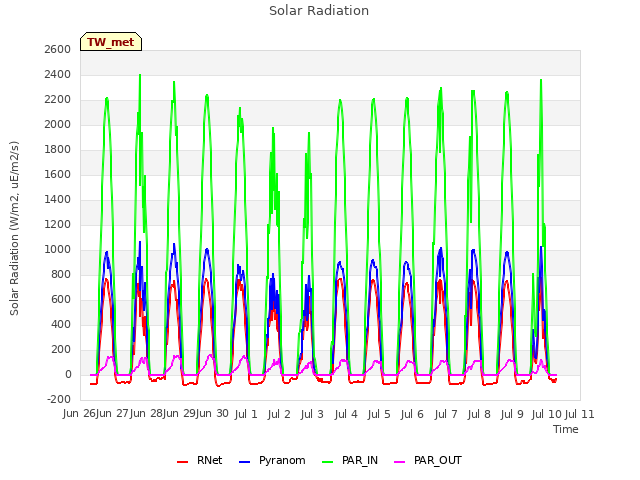Click the -200 y-axis tick label
This screenshot has height=480, width=640.
click(x=59, y=400)
